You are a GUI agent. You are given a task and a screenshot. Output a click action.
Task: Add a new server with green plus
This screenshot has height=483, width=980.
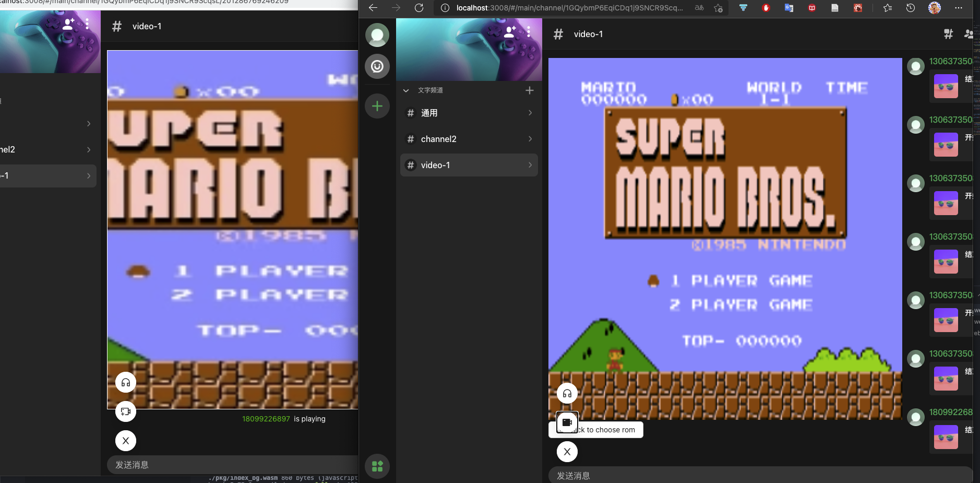coord(377,106)
